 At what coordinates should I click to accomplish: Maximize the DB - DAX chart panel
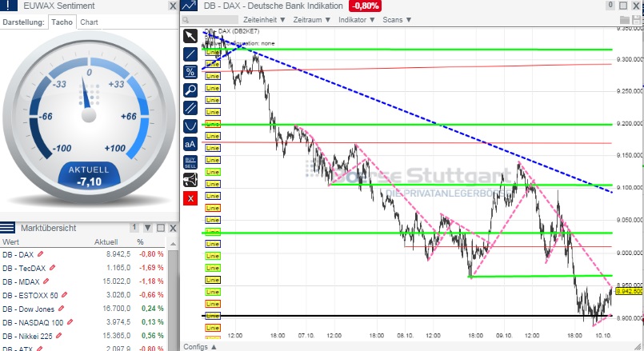(623, 6)
